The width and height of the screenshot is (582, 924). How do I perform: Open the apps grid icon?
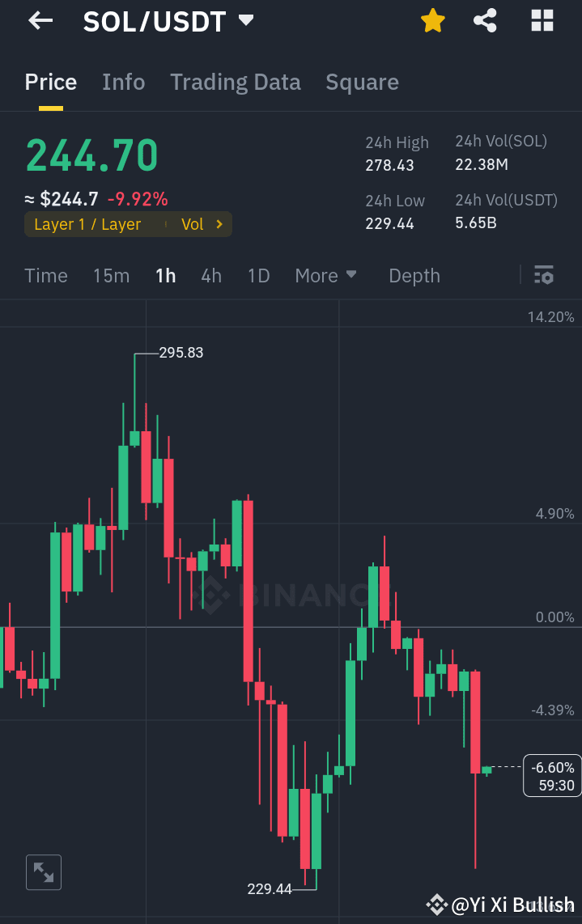[x=541, y=21]
